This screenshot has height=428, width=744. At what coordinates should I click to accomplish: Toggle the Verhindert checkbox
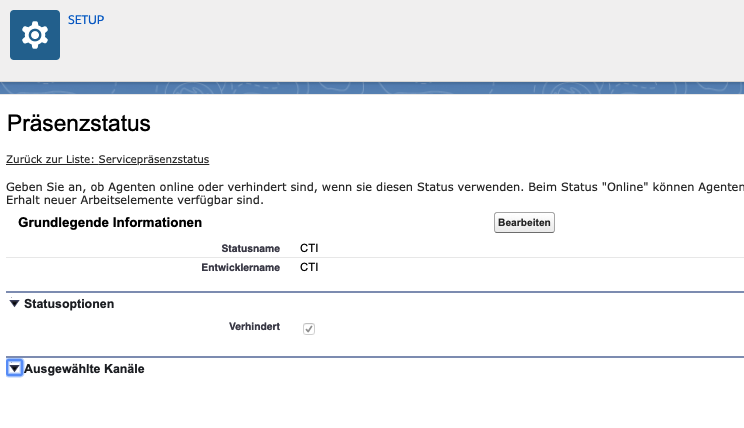coord(309,328)
